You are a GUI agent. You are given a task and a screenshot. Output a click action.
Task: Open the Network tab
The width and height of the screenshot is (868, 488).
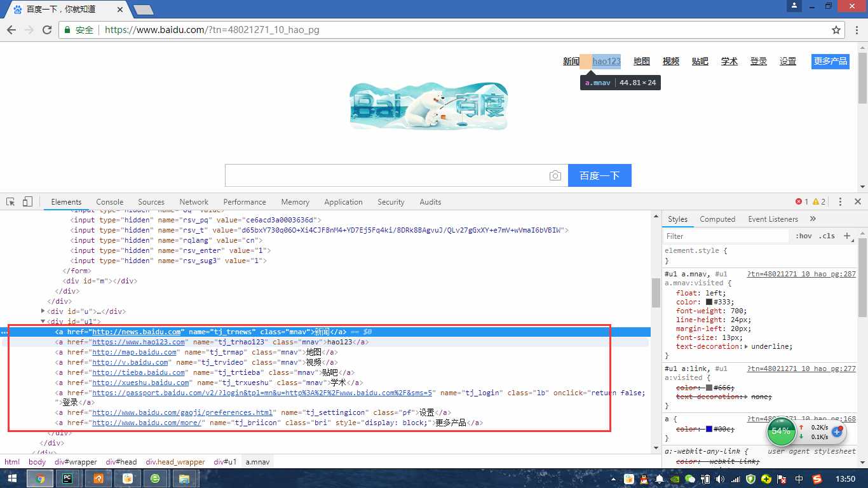(x=194, y=201)
